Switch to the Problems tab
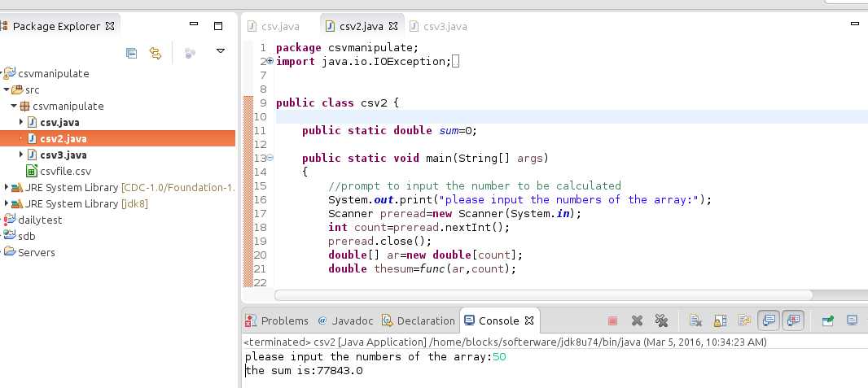Image resolution: width=868 pixels, height=388 pixels. click(x=277, y=320)
